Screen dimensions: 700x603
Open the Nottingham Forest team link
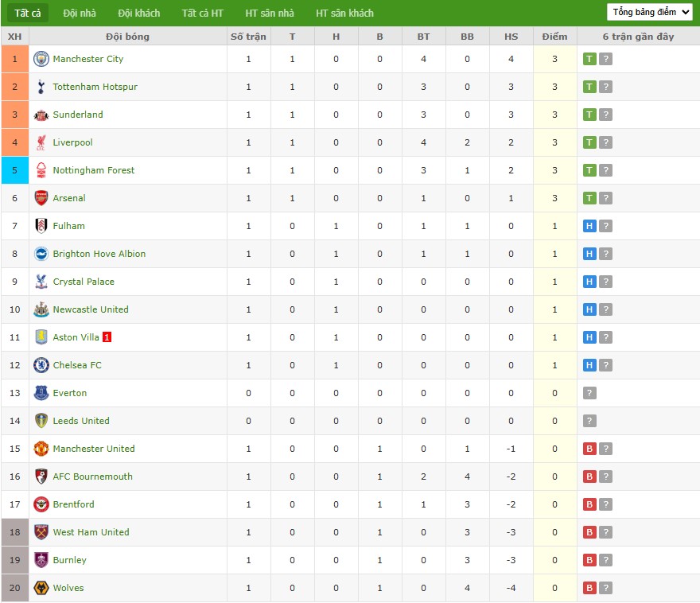(x=94, y=170)
